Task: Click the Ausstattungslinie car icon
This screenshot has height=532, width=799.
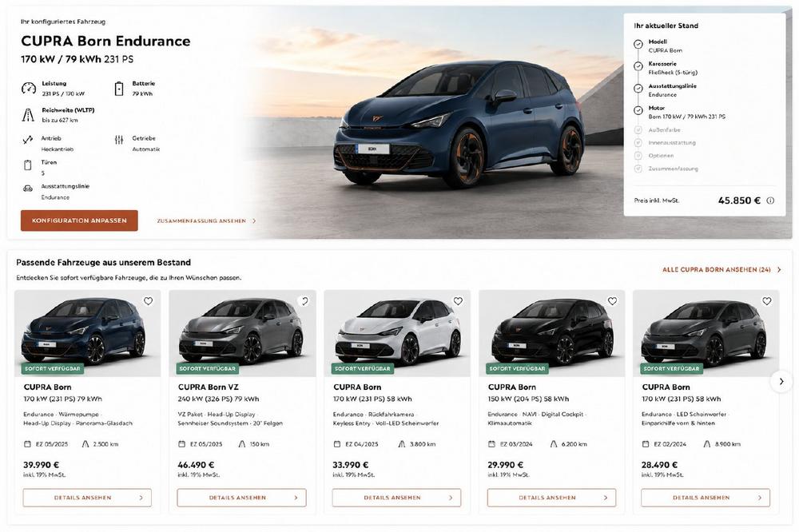Action: tap(28, 189)
